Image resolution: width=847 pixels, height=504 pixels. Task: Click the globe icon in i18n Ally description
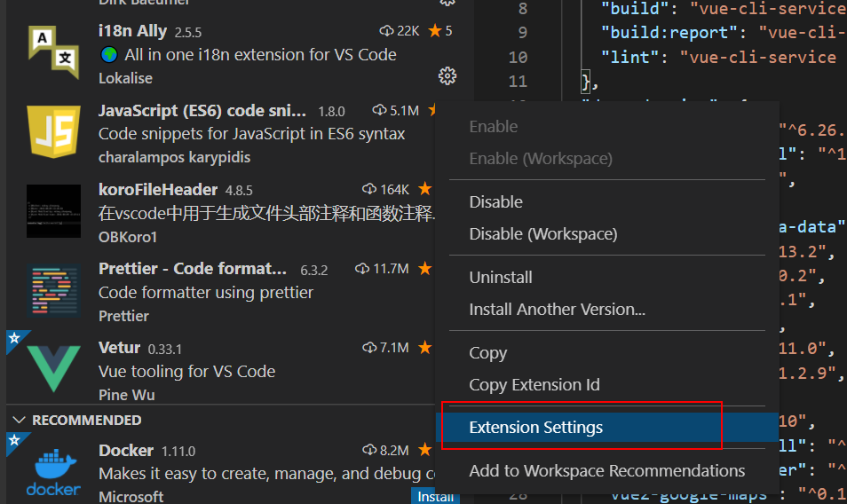(x=109, y=54)
